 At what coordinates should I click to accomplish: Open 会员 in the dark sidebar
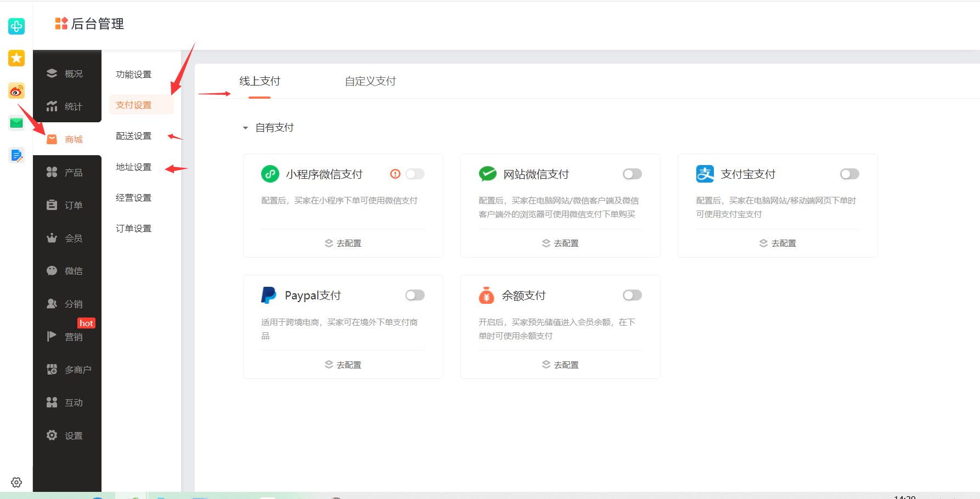tap(67, 238)
